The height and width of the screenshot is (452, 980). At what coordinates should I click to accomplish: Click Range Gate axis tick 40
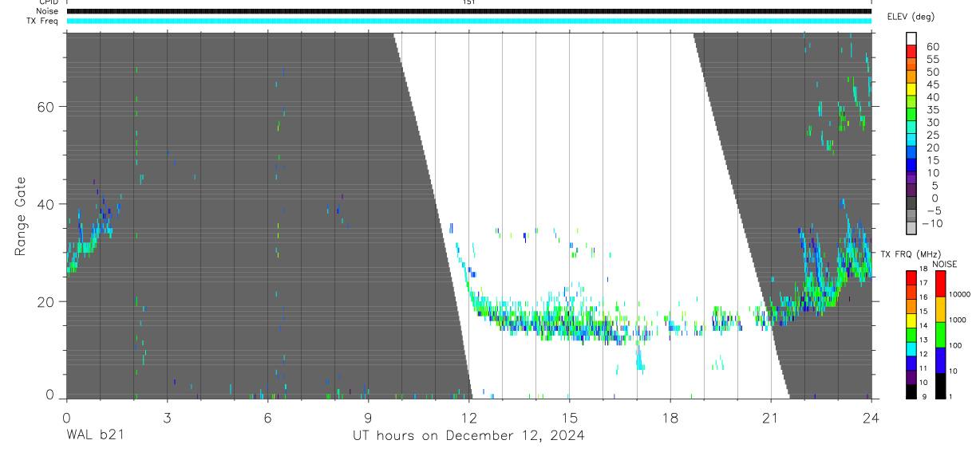coord(47,204)
